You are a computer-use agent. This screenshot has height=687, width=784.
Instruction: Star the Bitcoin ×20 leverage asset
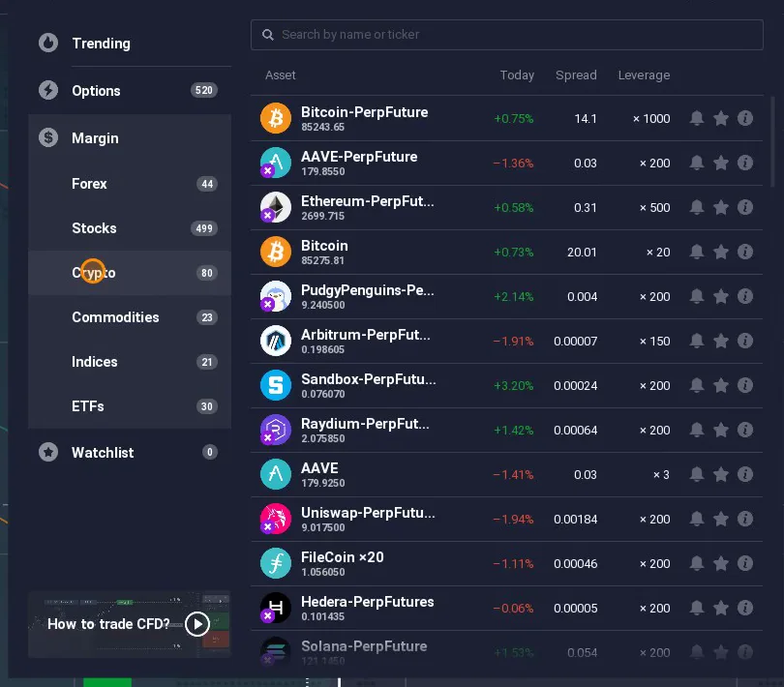click(720, 252)
